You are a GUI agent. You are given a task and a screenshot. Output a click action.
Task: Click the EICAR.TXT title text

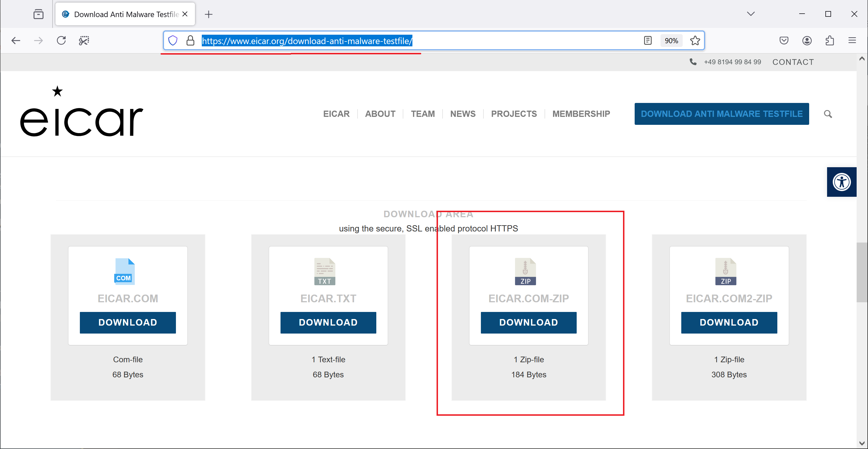click(x=328, y=298)
